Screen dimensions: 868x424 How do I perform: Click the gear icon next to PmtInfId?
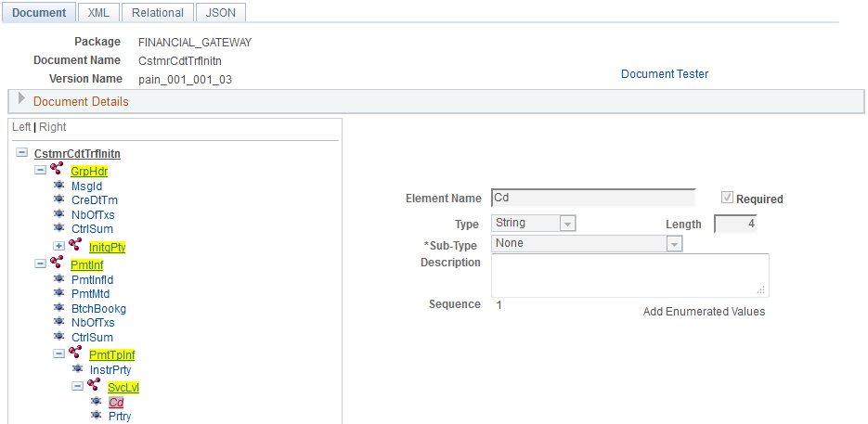(x=58, y=279)
